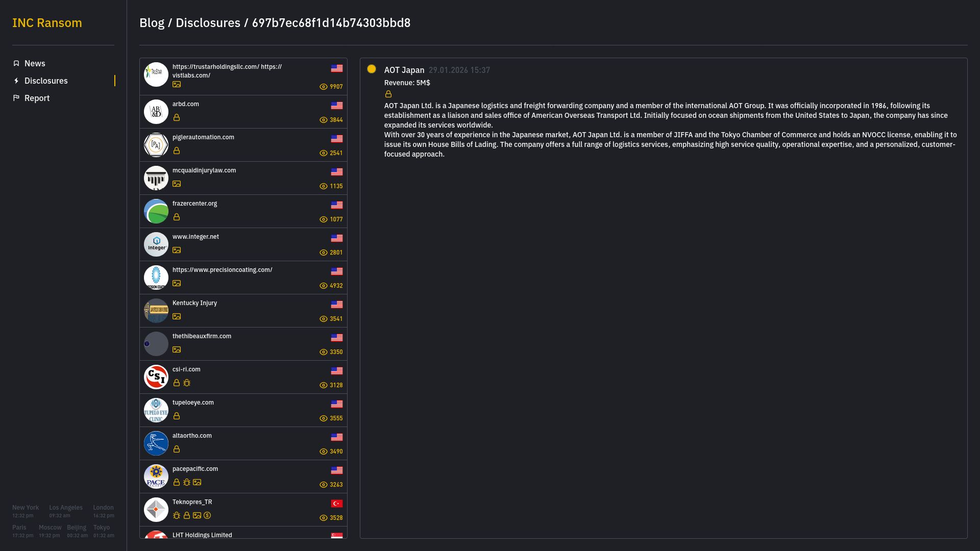Click the image icon under mcquaidinjurylaw.com

[x=177, y=184]
